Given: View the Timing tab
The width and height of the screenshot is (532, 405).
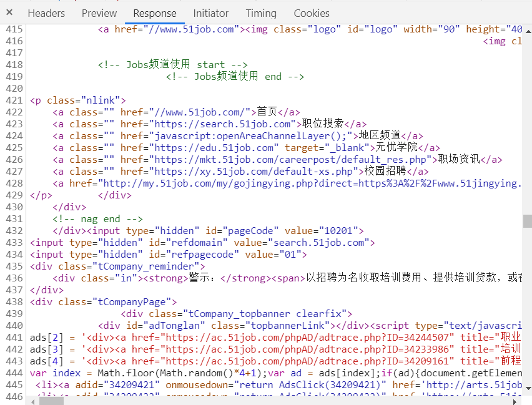Looking at the screenshot, I should click(x=261, y=12).
